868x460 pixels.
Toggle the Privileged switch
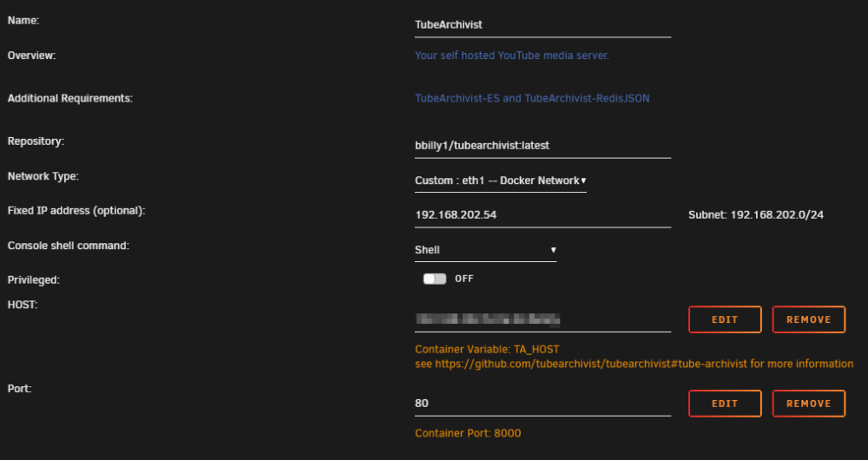coord(435,279)
